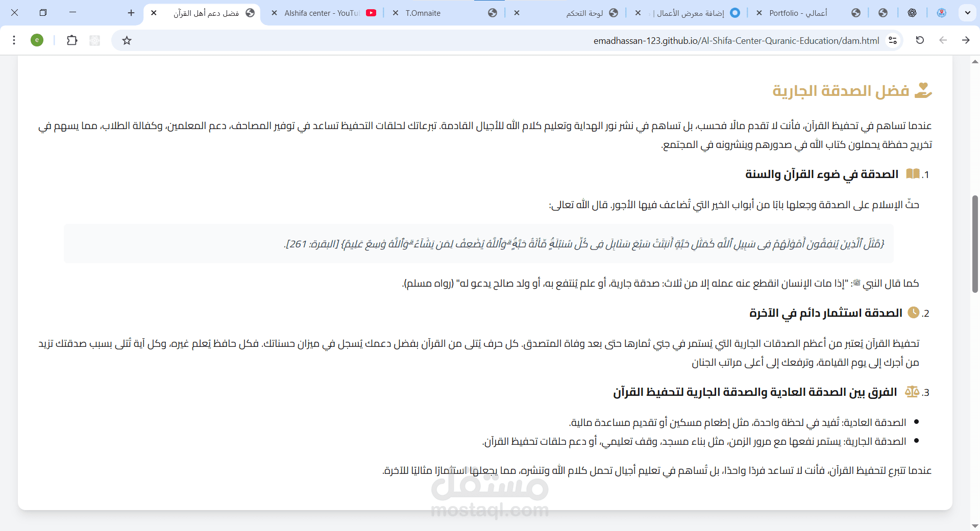Switch to the Alshifa center YouTube tab
Screen dimensions: 980x531
[x=324, y=13]
